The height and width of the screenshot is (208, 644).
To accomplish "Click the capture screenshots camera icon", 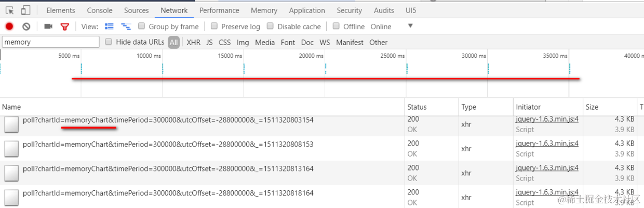I will point(48,27).
